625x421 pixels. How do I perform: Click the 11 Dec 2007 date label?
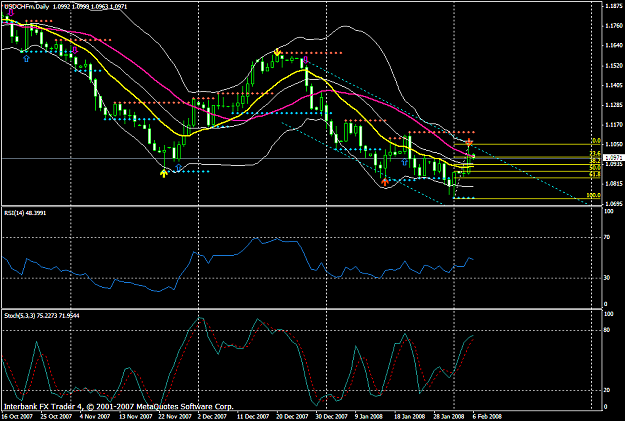point(253,417)
